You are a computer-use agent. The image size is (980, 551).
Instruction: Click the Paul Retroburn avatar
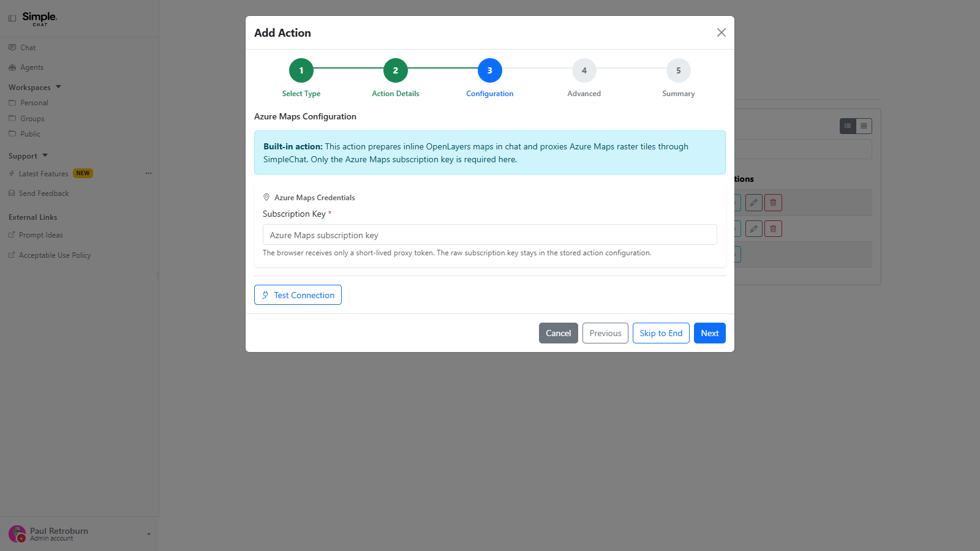17,534
